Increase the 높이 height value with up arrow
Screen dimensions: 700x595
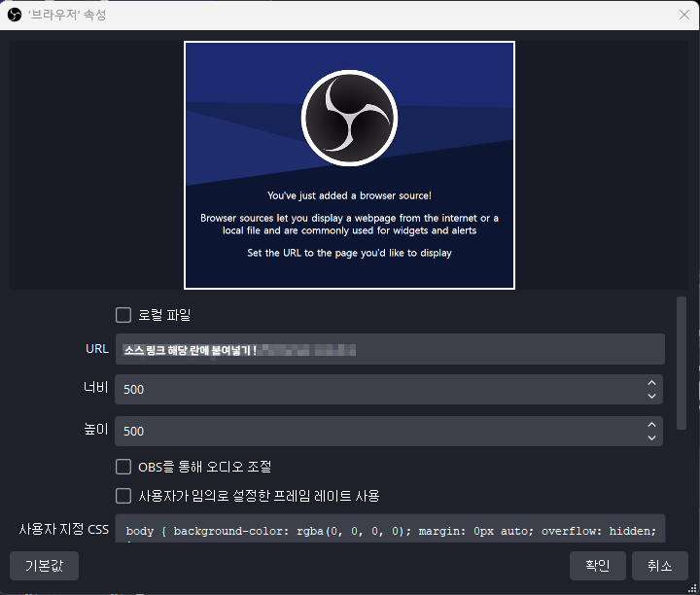click(651, 425)
